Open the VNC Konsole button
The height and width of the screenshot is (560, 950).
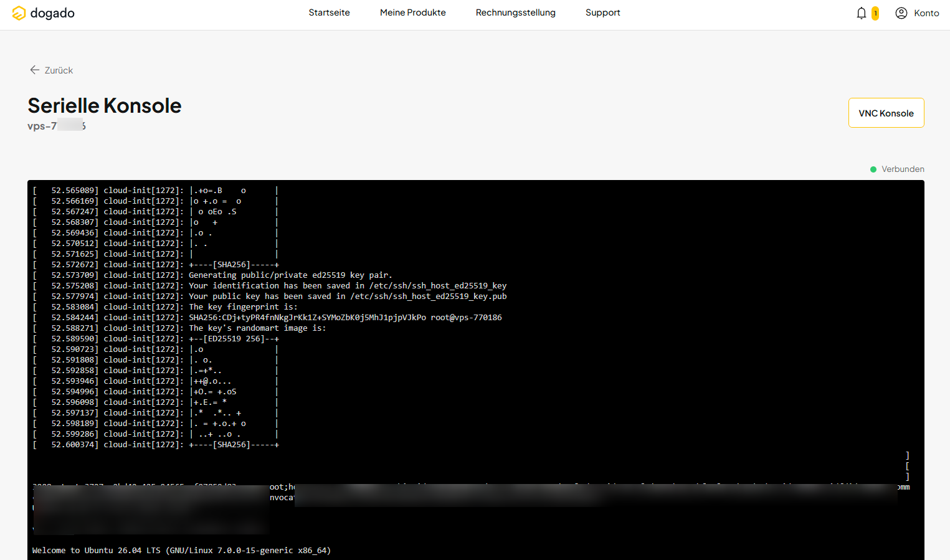tap(886, 113)
